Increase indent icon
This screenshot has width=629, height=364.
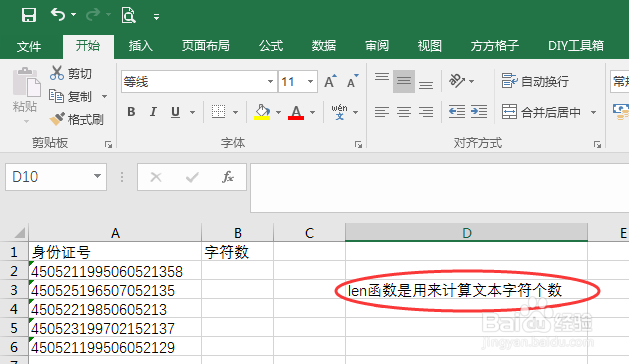(479, 112)
